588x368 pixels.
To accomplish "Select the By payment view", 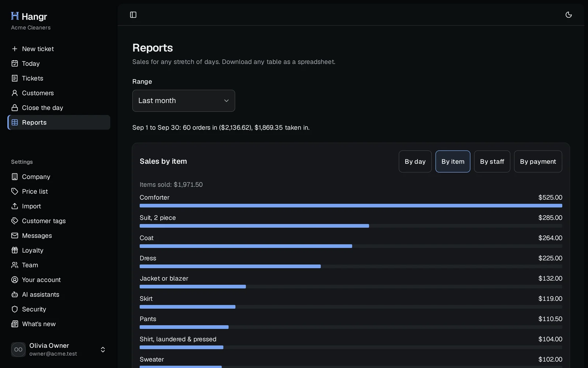I will pyautogui.click(x=538, y=162).
